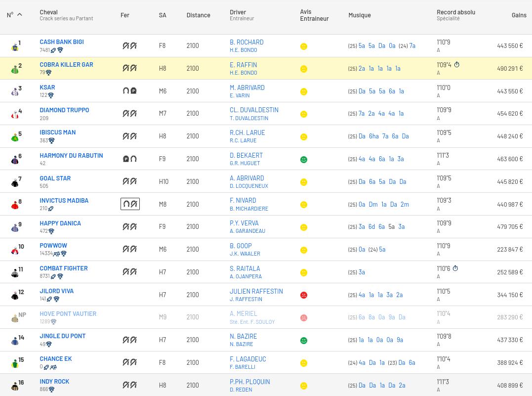Click 2m result in INVICTUS MADIBA musique
The height and width of the screenshot is (396, 532).
coord(405,204)
